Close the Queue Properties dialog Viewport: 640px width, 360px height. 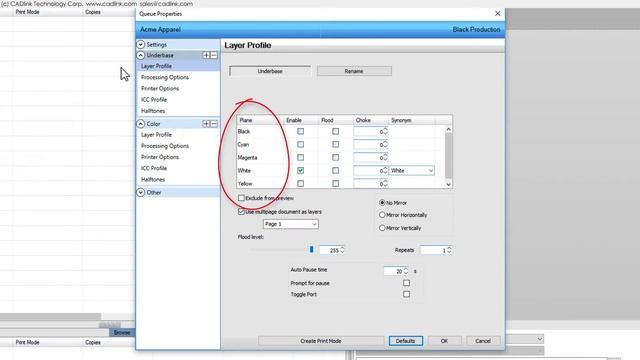[x=498, y=13]
